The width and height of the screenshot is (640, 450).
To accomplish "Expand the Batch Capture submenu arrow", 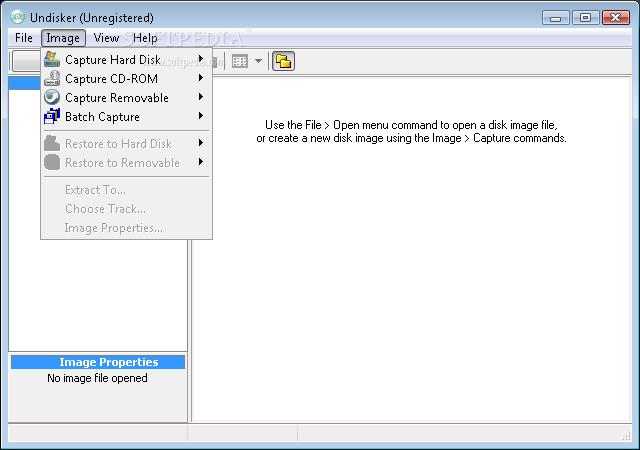I will click(x=201, y=116).
